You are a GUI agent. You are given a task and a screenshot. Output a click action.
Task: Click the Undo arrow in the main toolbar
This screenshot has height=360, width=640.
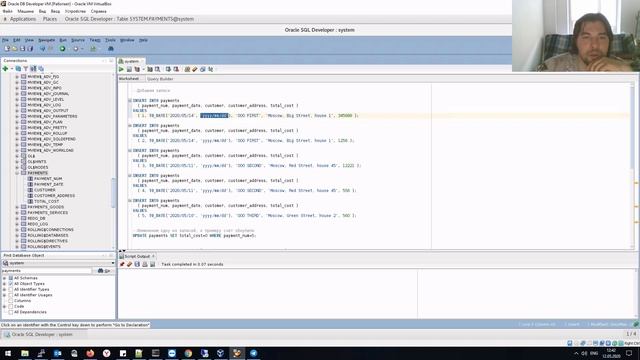42,49
